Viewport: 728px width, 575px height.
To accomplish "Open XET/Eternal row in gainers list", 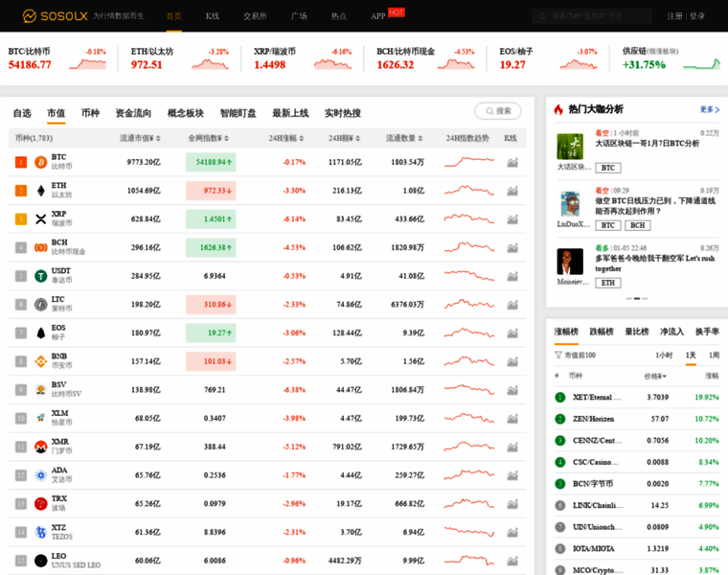I will click(637, 398).
